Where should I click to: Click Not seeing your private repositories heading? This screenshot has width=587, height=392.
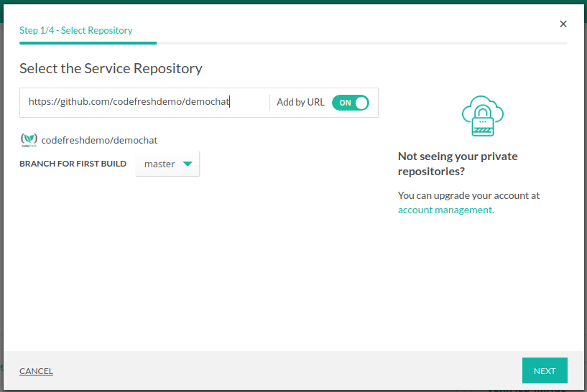pyautogui.click(x=458, y=164)
